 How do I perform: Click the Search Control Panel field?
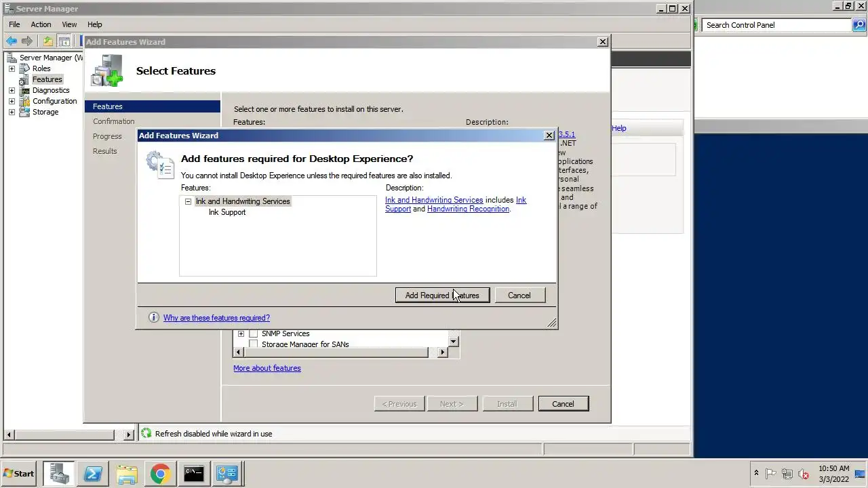(x=777, y=25)
